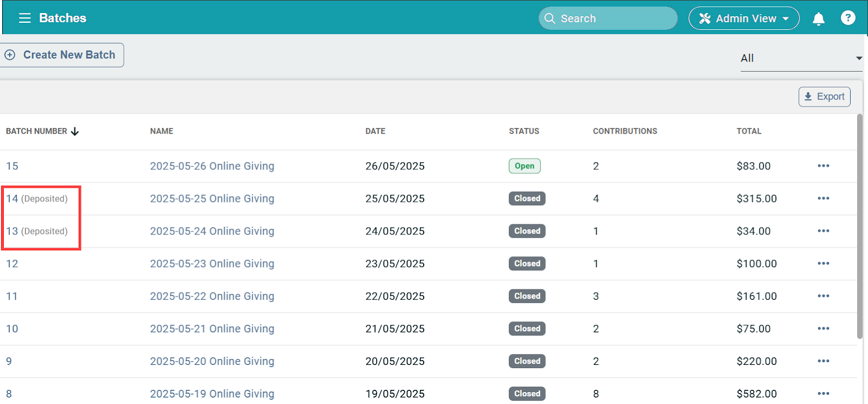This screenshot has height=404, width=868.
Task: Open 2025-05-22 Online Giving batch
Action: (x=212, y=296)
